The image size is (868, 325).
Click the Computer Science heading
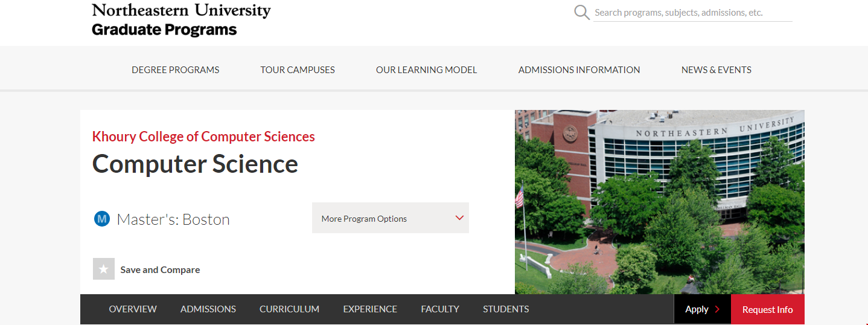(195, 164)
